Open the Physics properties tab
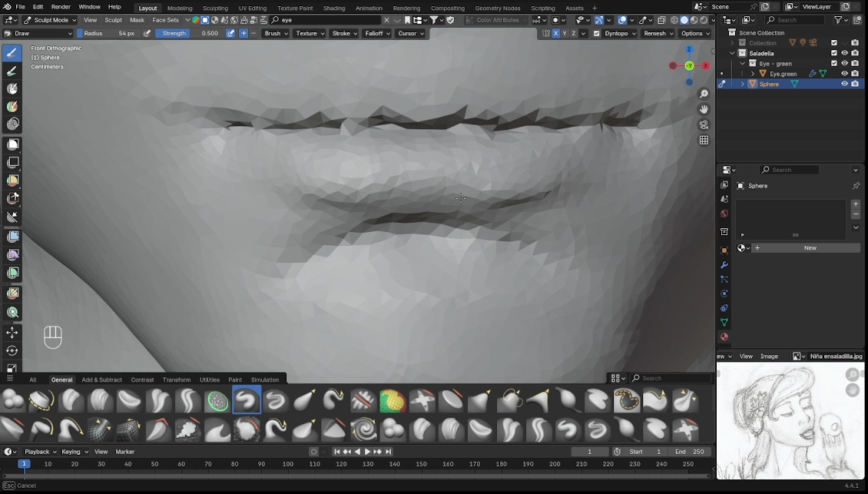868x494 pixels. tap(724, 293)
